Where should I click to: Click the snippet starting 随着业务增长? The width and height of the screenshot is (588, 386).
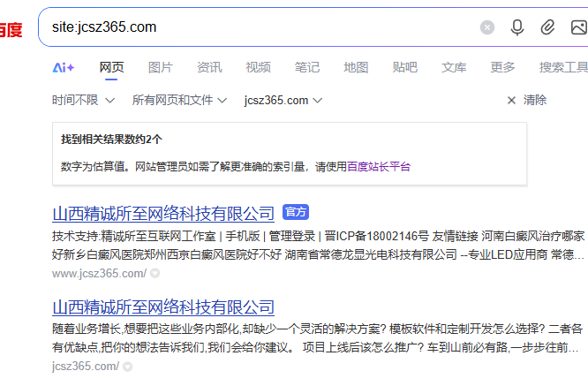tap(317, 338)
